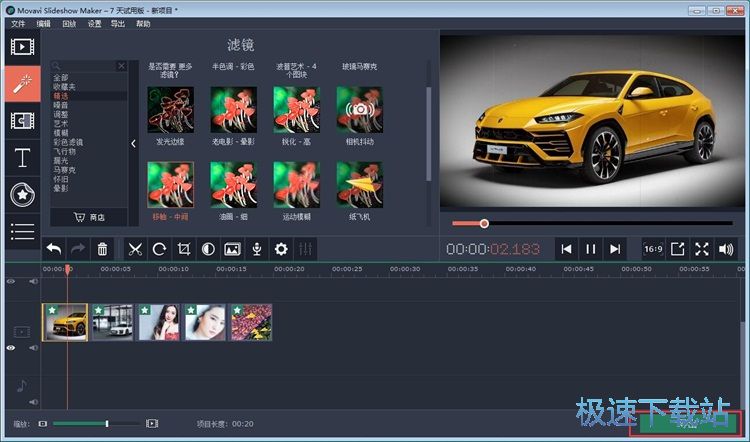
Task: Select the 飞行物 filter category
Action: tap(65, 152)
